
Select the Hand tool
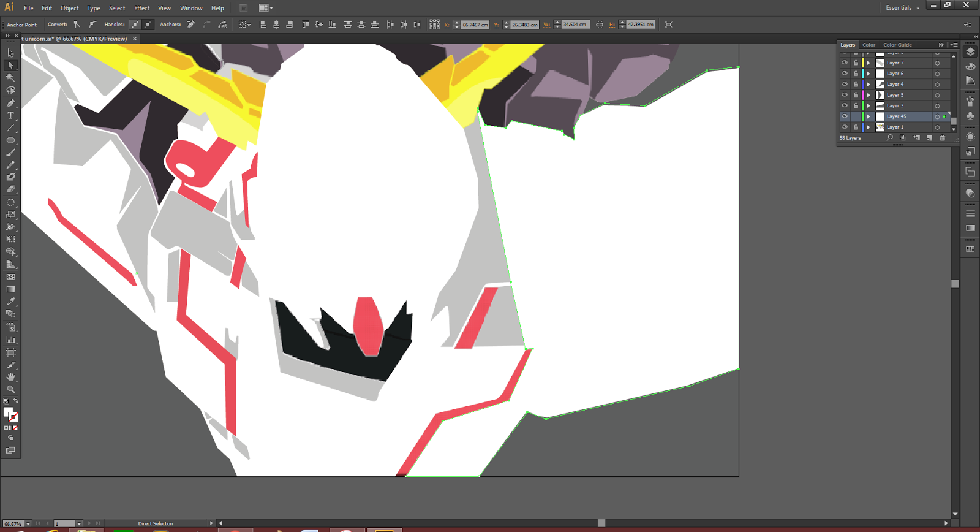10,377
